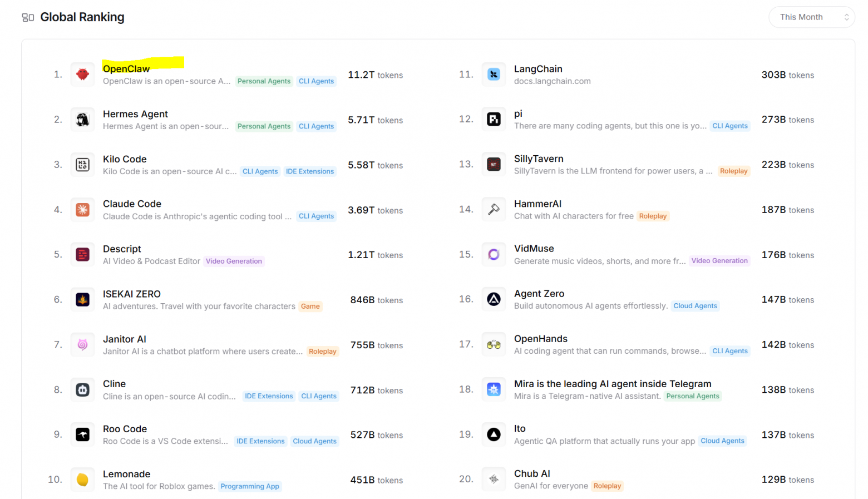Screen dimensions: 868x499
Task: Select Cloud Agents tag on Agent Zero row
Action: coord(695,305)
